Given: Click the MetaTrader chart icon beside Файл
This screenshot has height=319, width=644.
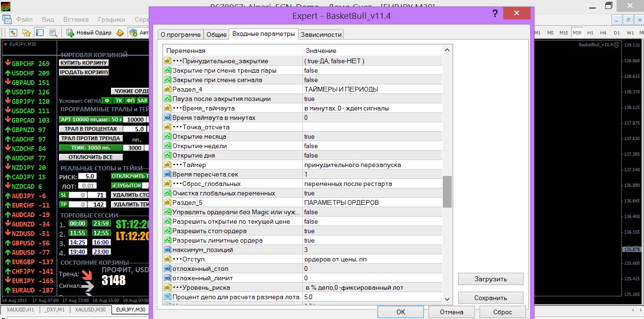Looking at the screenshot, I should click(x=7, y=20).
